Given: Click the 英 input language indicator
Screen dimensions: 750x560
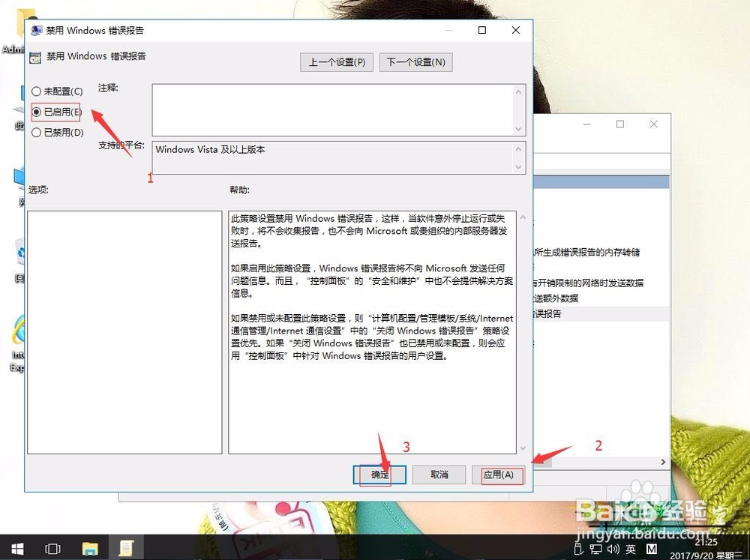Looking at the screenshot, I should [x=631, y=550].
